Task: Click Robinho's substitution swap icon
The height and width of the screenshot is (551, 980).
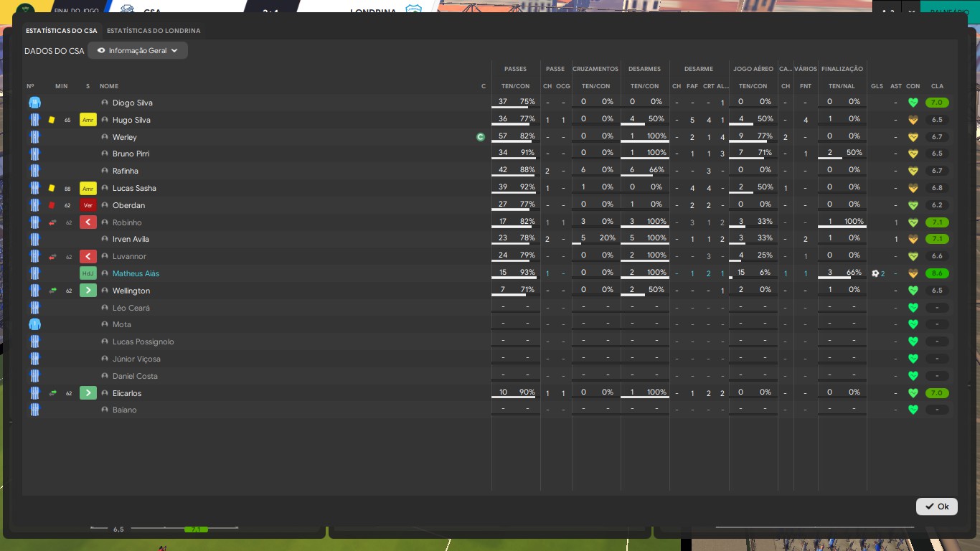Action: tap(52, 222)
